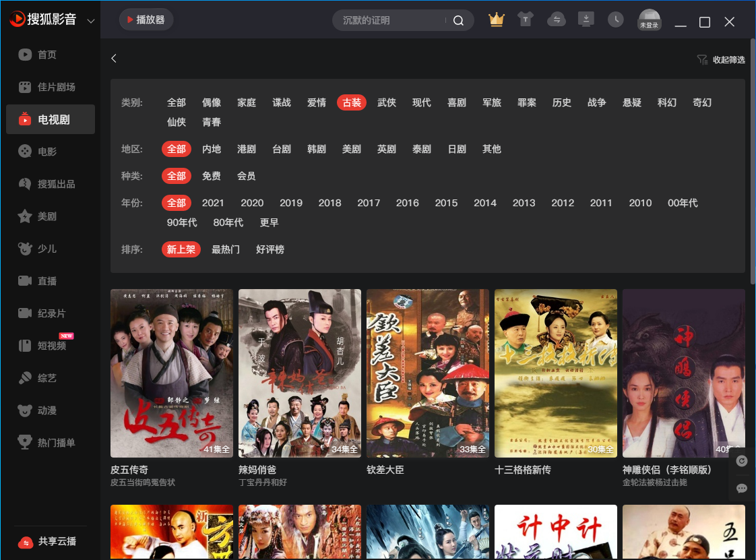Open 十三格格新传 title link
This screenshot has width=756, height=560.
coord(523,469)
